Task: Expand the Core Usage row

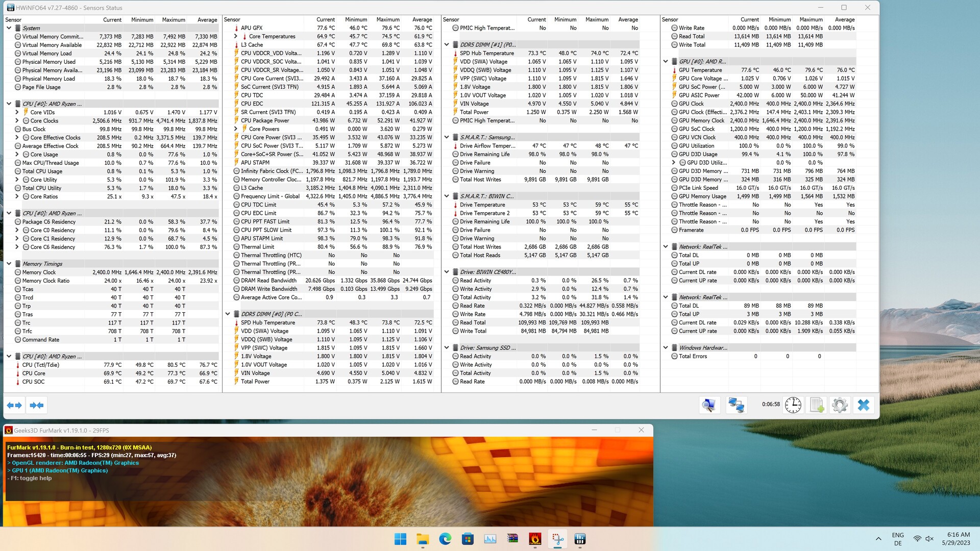Action: 17,155
